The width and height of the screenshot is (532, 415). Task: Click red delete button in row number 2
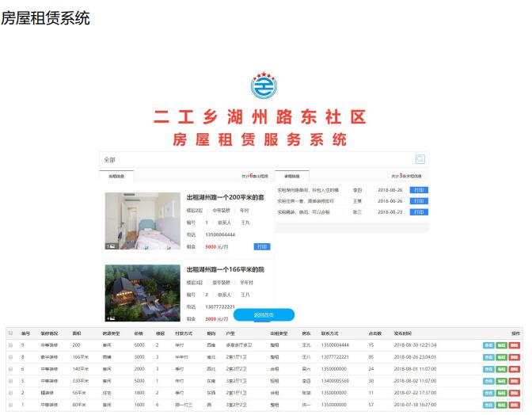click(515, 393)
